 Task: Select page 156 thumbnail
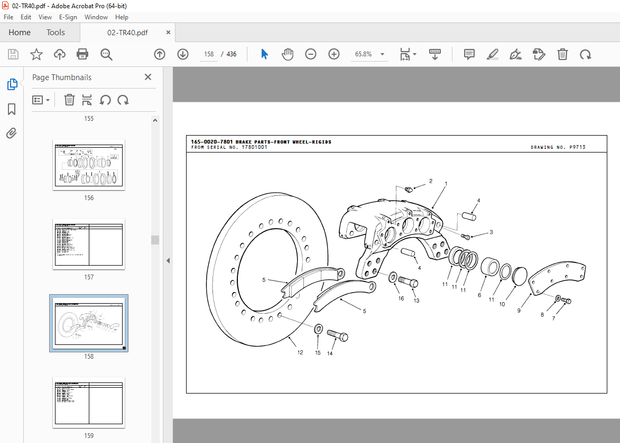89,165
